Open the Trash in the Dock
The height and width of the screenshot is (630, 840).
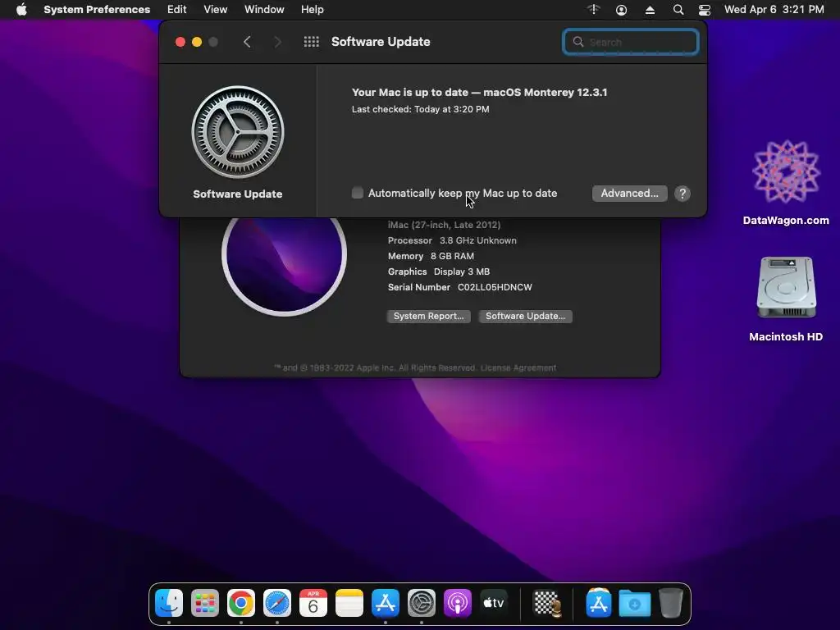click(671, 603)
